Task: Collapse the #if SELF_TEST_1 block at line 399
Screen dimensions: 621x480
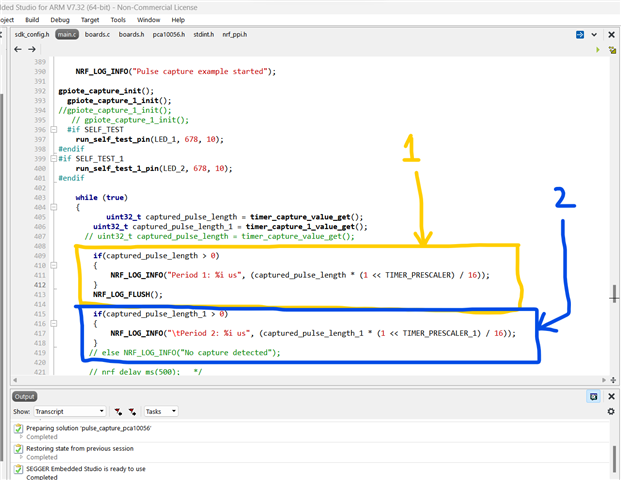Action: coord(54,158)
